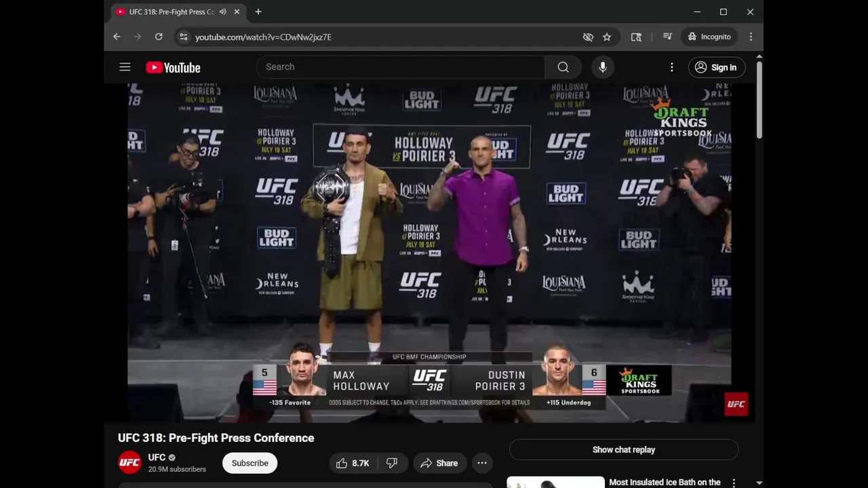Dislike the video with thumbs down
This screenshot has height=488, width=868.
click(x=391, y=463)
